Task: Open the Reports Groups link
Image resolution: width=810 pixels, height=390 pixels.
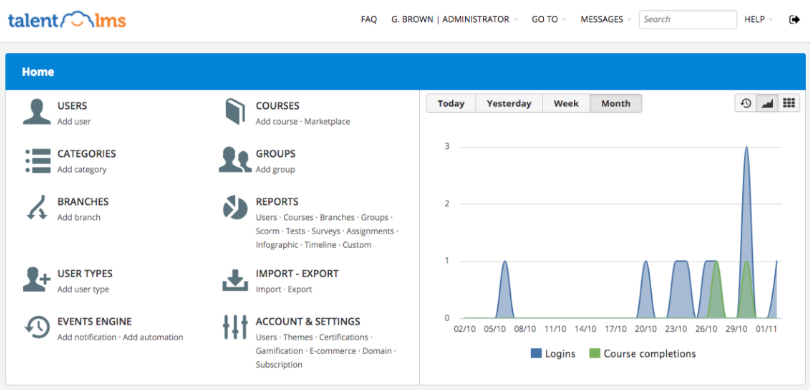Action: (x=375, y=217)
